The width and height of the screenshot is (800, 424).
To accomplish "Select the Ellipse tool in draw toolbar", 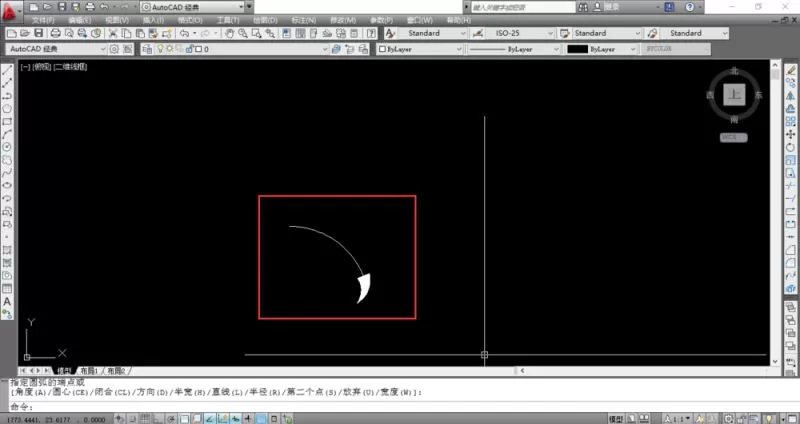I will click(x=7, y=185).
